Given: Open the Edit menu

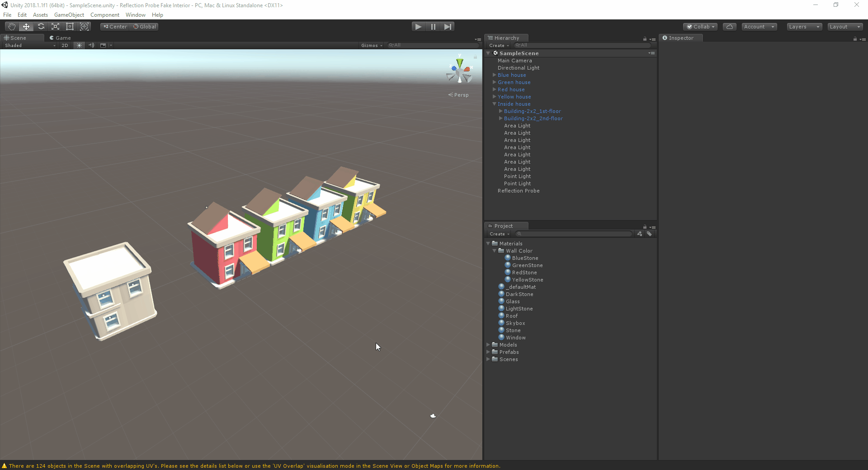Looking at the screenshot, I should coord(22,15).
